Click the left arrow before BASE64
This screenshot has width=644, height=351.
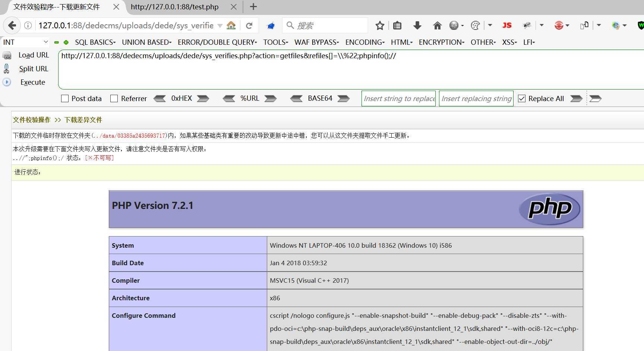[296, 98]
